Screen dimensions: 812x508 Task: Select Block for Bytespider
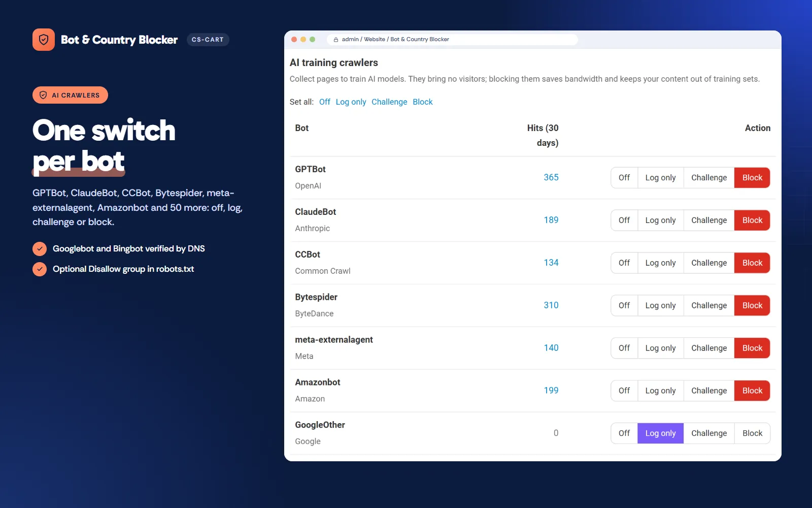pyautogui.click(x=752, y=306)
